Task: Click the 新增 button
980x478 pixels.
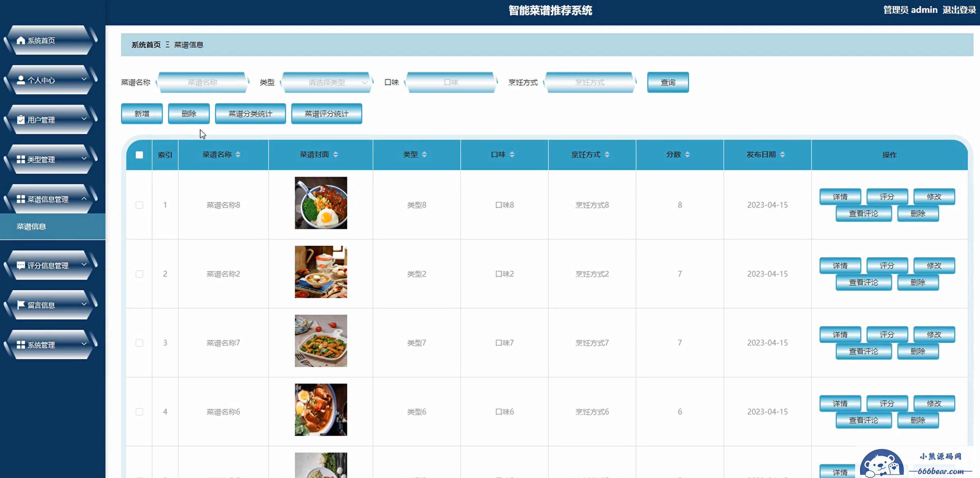Action: 142,113
